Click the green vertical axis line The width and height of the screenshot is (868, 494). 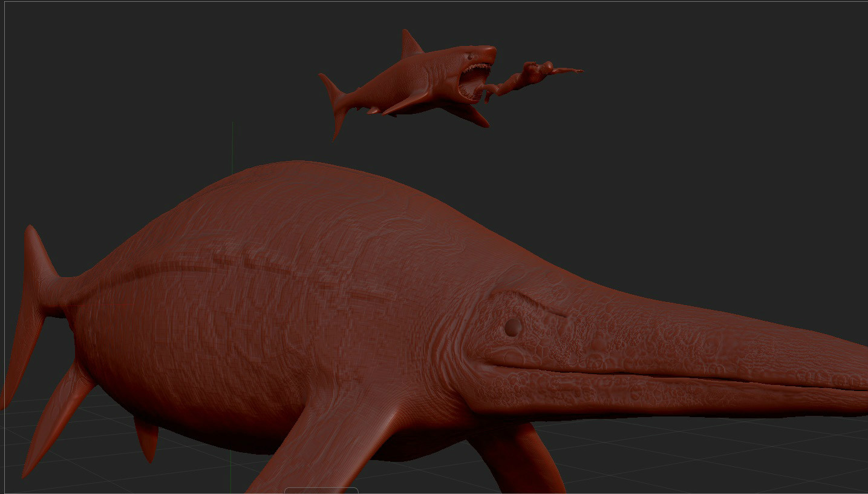tap(233, 145)
